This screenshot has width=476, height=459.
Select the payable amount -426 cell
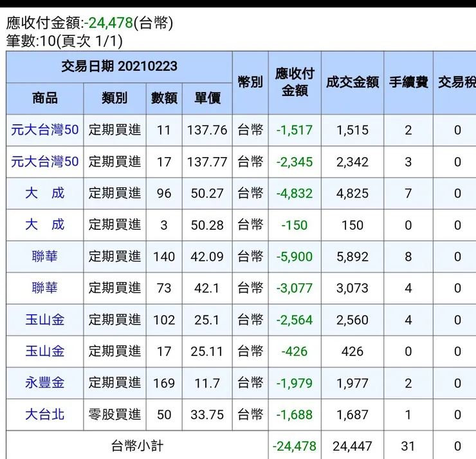click(x=295, y=351)
